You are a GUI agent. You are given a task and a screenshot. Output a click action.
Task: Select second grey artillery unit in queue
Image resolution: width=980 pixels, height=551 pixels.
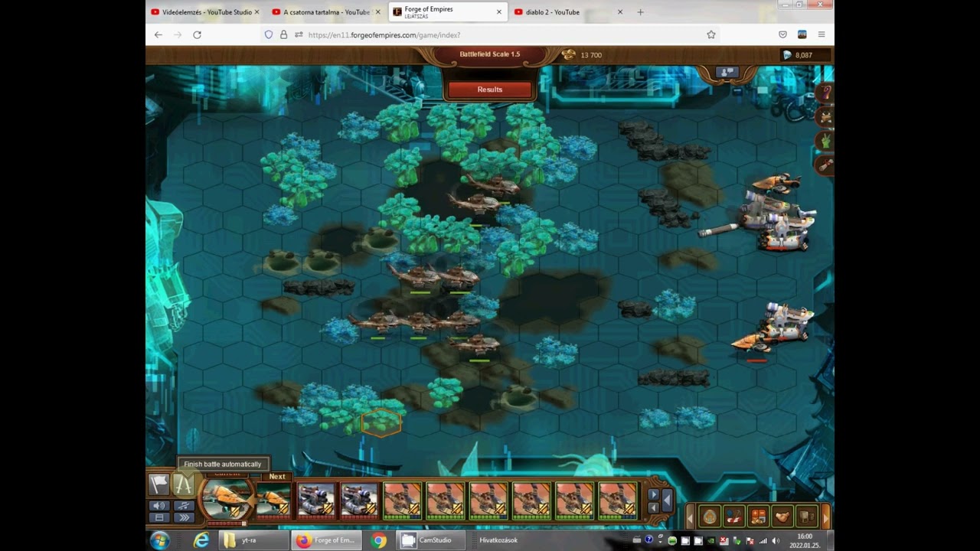click(358, 500)
